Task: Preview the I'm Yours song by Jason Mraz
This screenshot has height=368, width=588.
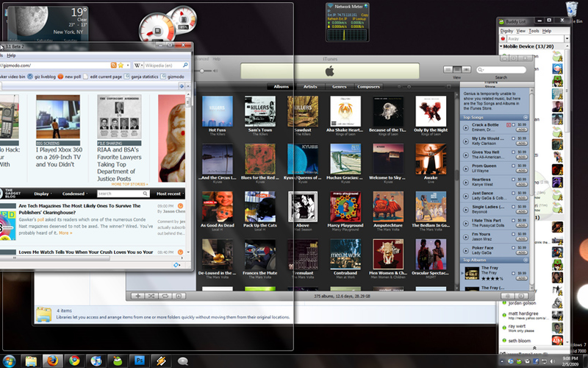Action: point(466,237)
